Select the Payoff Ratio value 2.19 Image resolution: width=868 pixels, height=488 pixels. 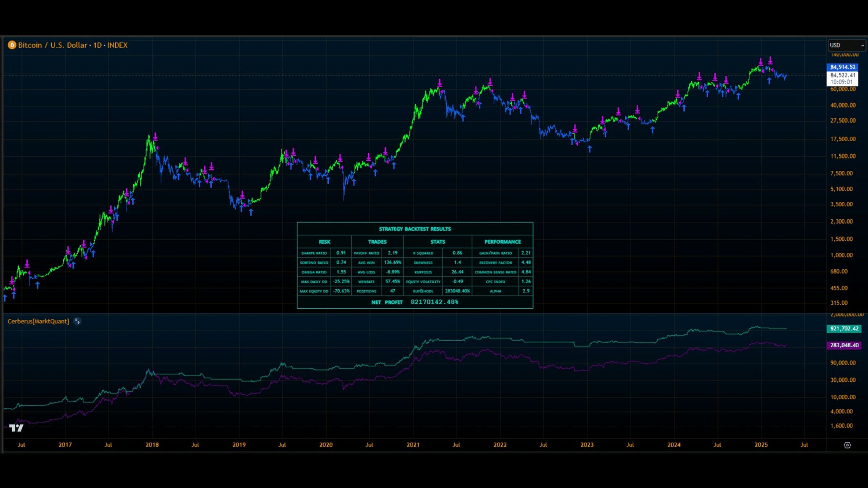[392, 253]
